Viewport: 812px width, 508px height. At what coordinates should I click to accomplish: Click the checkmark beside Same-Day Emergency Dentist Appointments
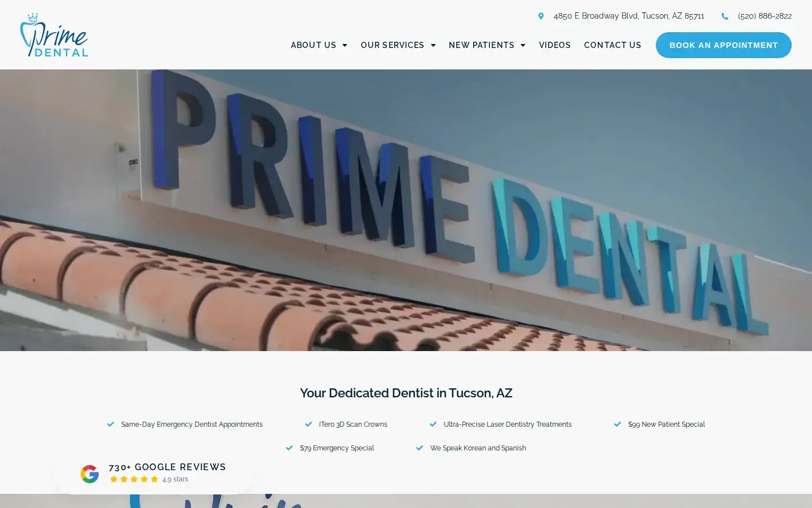click(x=111, y=424)
